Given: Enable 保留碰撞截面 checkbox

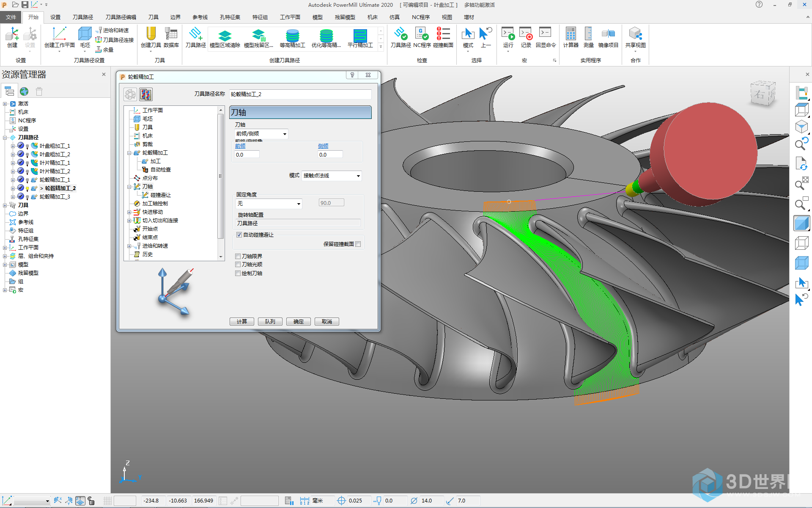Looking at the screenshot, I should point(358,244).
